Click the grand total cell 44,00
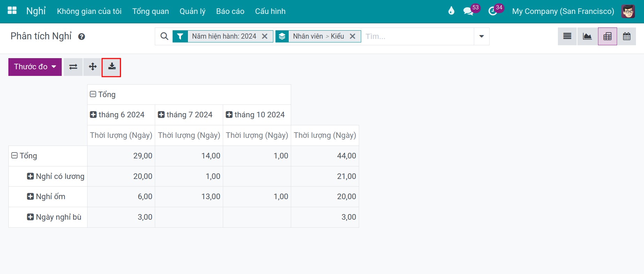Image resolution: width=644 pixels, height=274 pixels. point(325,156)
